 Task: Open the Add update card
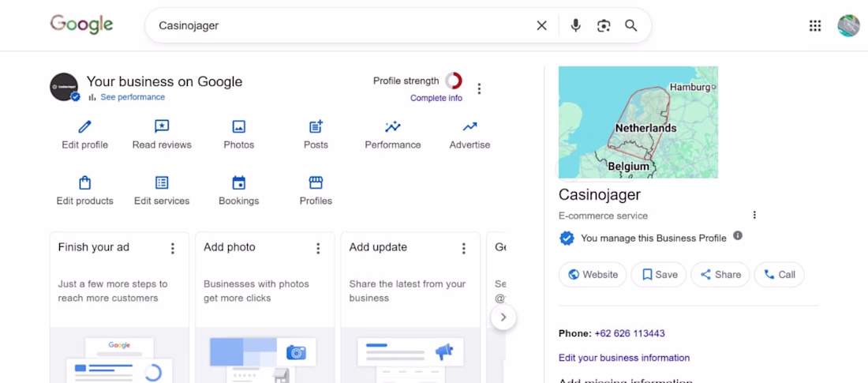click(410, 308)
